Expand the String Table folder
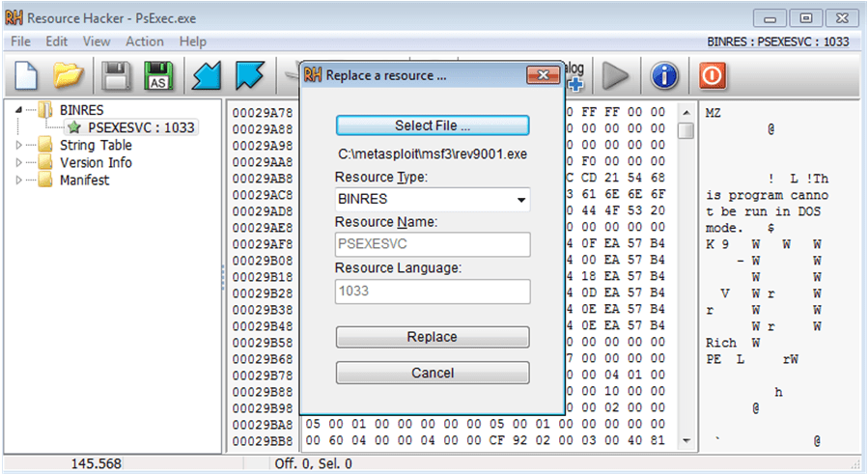This screenshot has height=474, width=868. tap(18, 145)
